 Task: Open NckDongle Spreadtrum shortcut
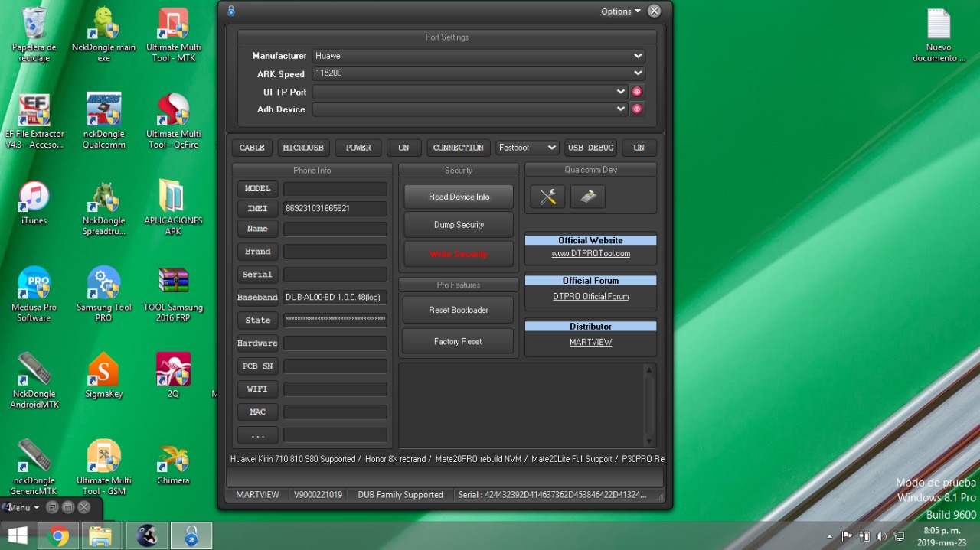coord(103,208)
